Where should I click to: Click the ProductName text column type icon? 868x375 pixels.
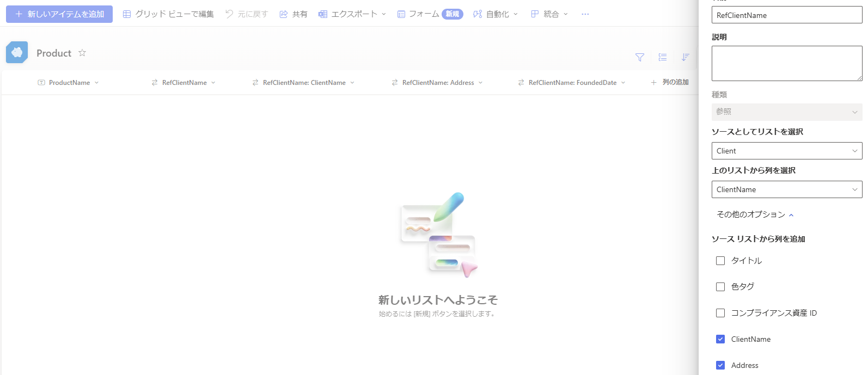(x=41, y=83)
